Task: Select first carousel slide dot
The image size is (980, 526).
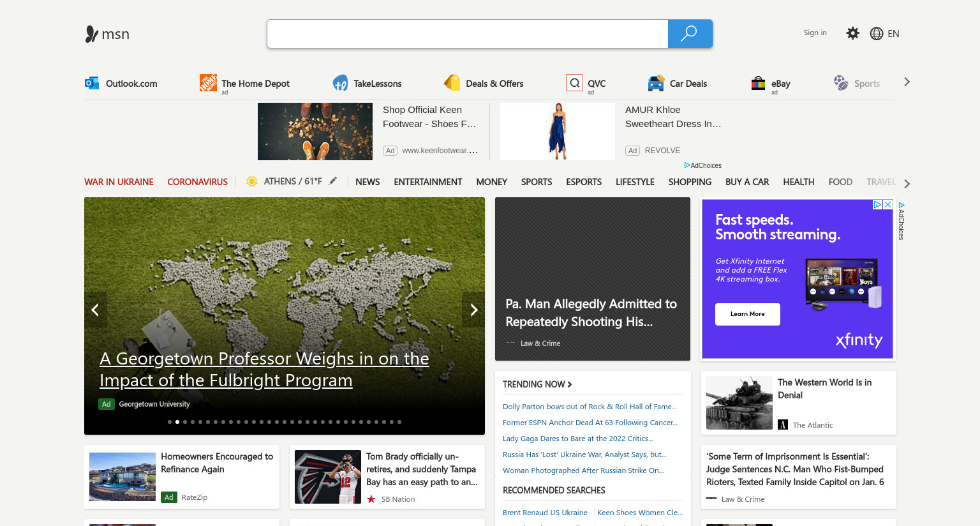Action: tap(170, 422)
